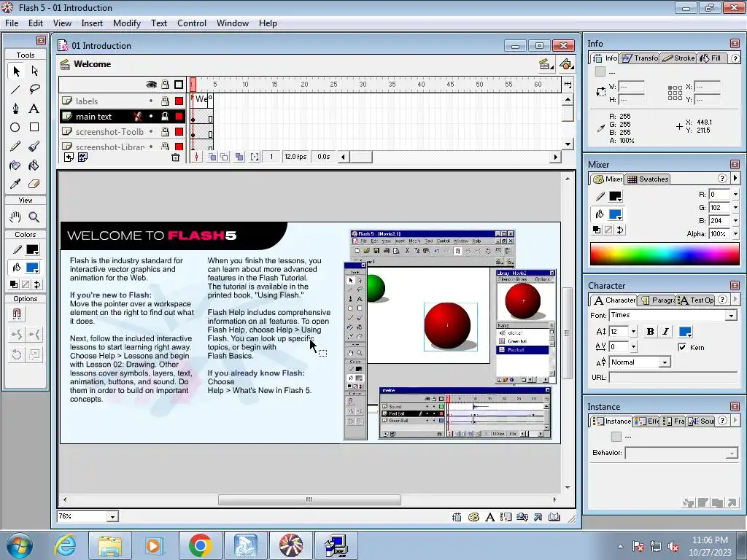
Task: Pick the Oval tool
Action: click(16, 127)
